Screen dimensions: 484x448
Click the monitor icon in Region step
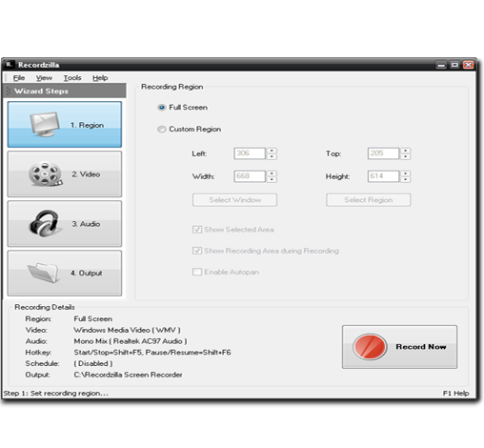point(45,124)
